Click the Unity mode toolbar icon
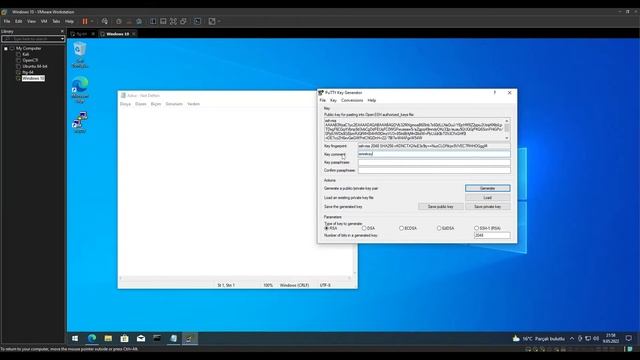 point(183,21)
